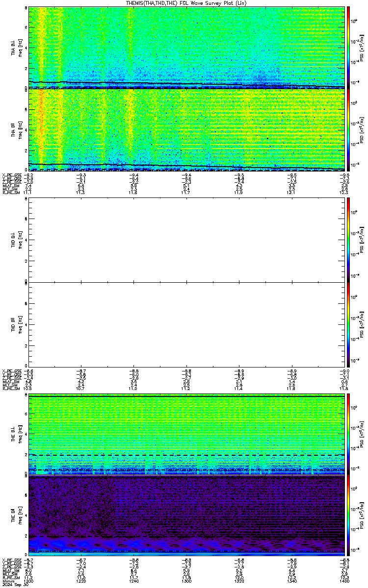368x588 pixels.
Task: Select the THE B-perpendicular spectrogram panel
Action: click(186, 434)
